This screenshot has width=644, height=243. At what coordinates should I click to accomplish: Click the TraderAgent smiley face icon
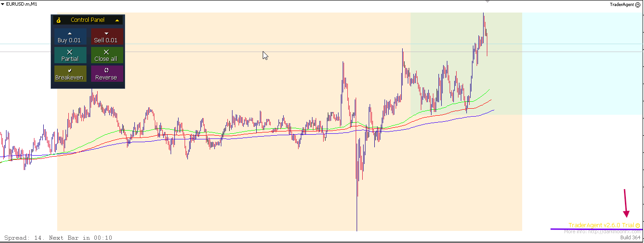coord(637,4)
